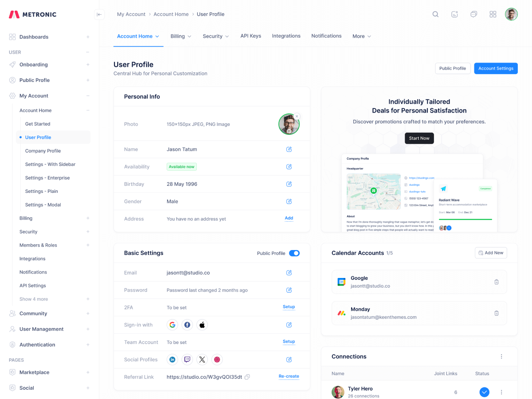532x399 pixels.
Task: Click the profile avatar in the top-right corner
Action: coord(511,14)
